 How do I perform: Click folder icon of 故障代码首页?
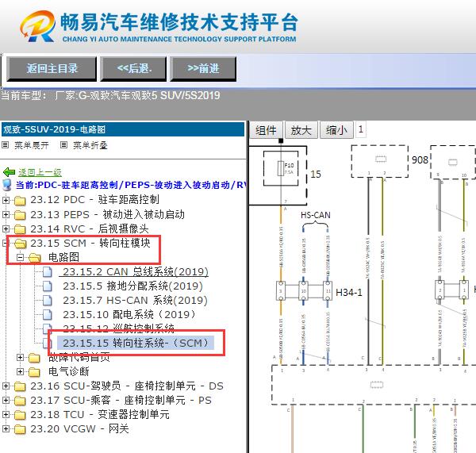[x=35, y=358]
